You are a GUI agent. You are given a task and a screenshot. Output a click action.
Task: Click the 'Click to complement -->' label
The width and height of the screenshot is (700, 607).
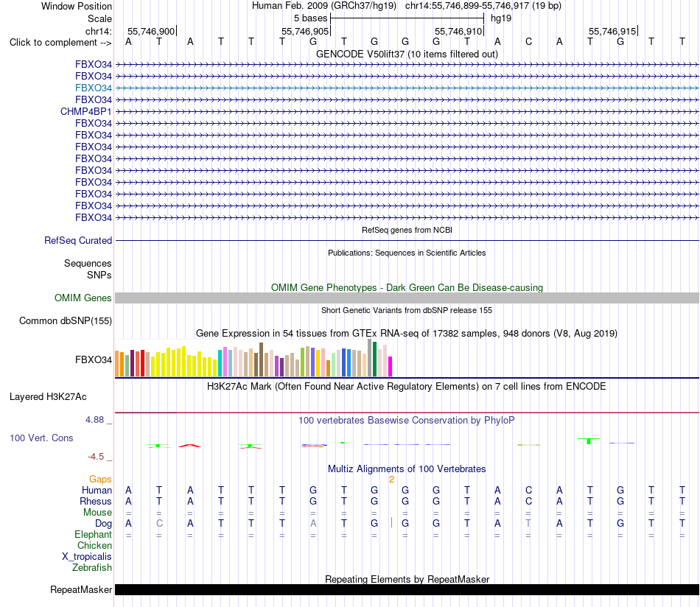tap(60, 43)
